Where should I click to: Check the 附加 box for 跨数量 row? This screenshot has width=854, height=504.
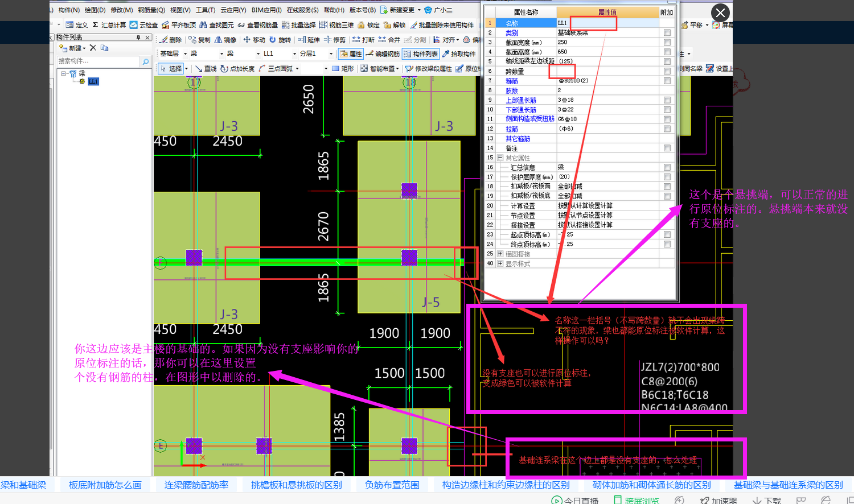[667, 71]
